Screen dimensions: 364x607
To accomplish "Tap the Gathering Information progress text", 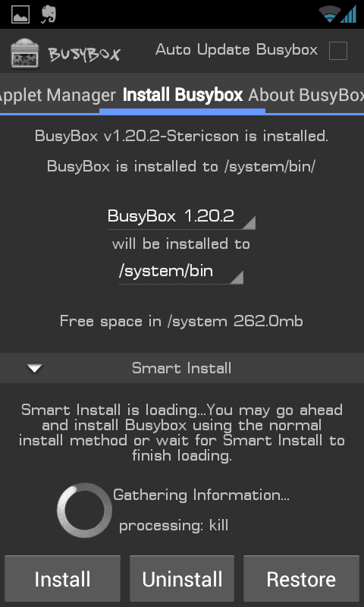I will click(x=201, y=495).
